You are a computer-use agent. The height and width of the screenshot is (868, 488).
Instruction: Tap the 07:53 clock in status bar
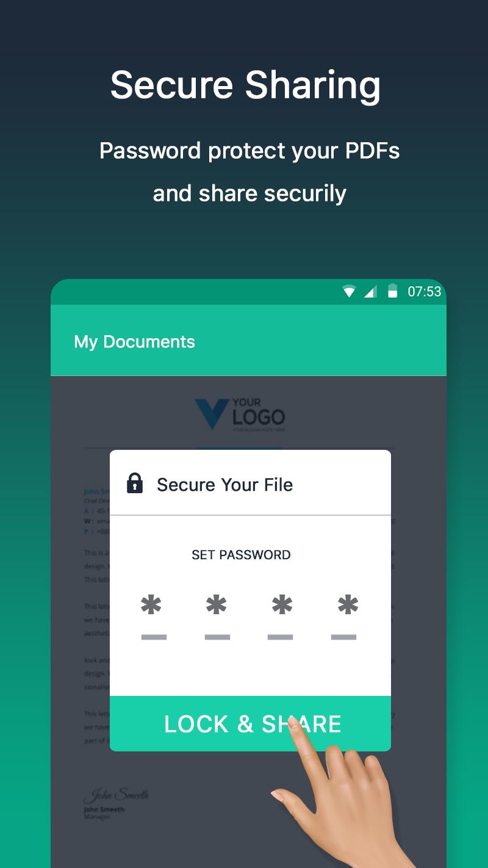click(x=424, y=292)
